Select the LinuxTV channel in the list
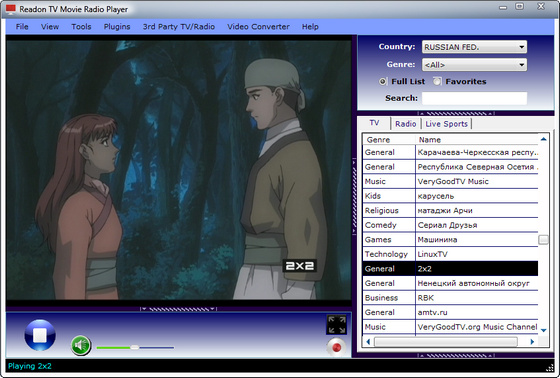This screenshot has width=560, height=378. click(x=450, y=254)
